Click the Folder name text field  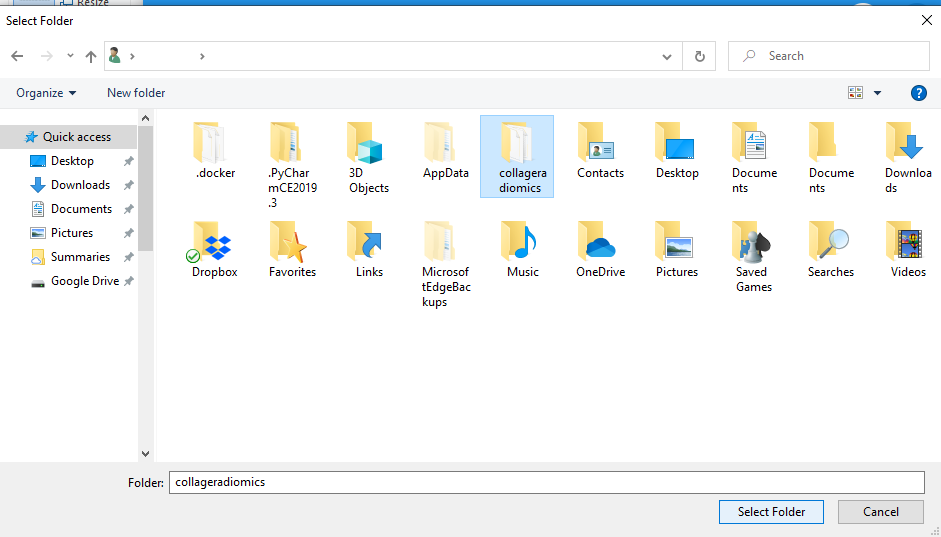(x=546, y=482)
